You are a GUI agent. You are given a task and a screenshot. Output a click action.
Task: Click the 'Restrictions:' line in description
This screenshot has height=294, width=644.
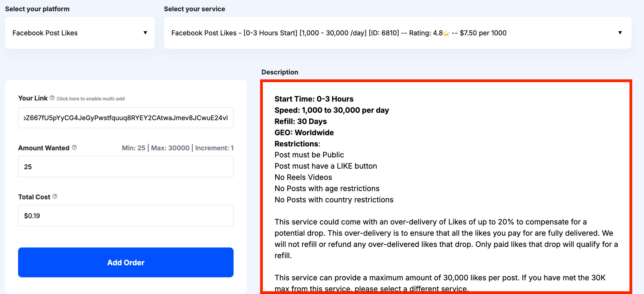[x=297, y=144]
